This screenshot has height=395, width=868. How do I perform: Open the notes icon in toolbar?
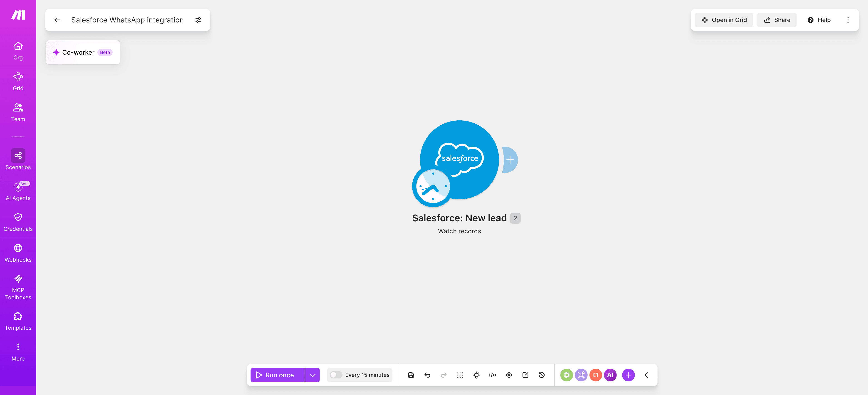tap(525, 375)
